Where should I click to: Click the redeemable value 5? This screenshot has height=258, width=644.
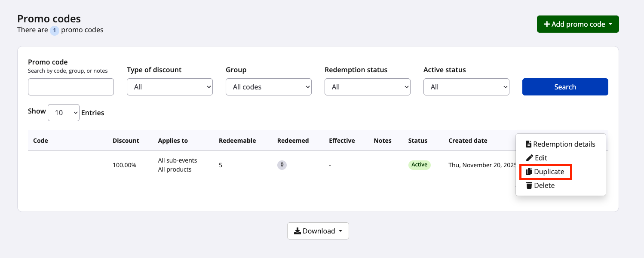221,165
